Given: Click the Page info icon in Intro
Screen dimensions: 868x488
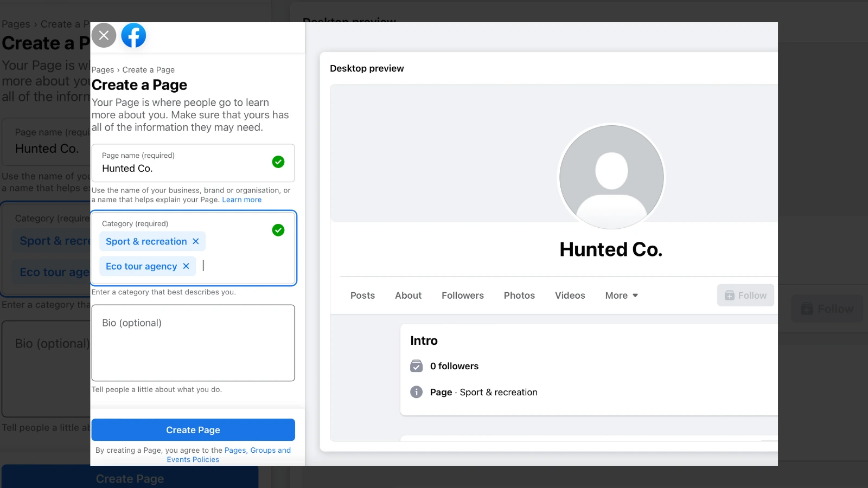Looking at the screenshot, I should tap(416, 392).
